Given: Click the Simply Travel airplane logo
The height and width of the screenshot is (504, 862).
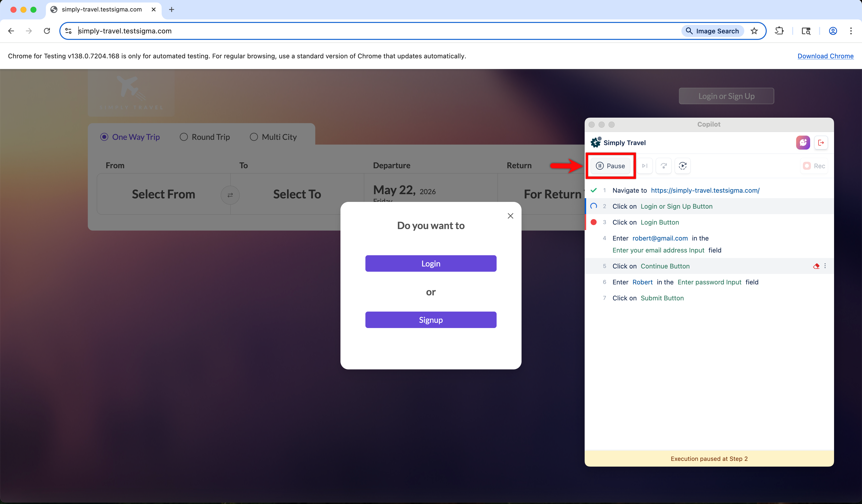Looking at the screenshot, I should click(131, 93).
